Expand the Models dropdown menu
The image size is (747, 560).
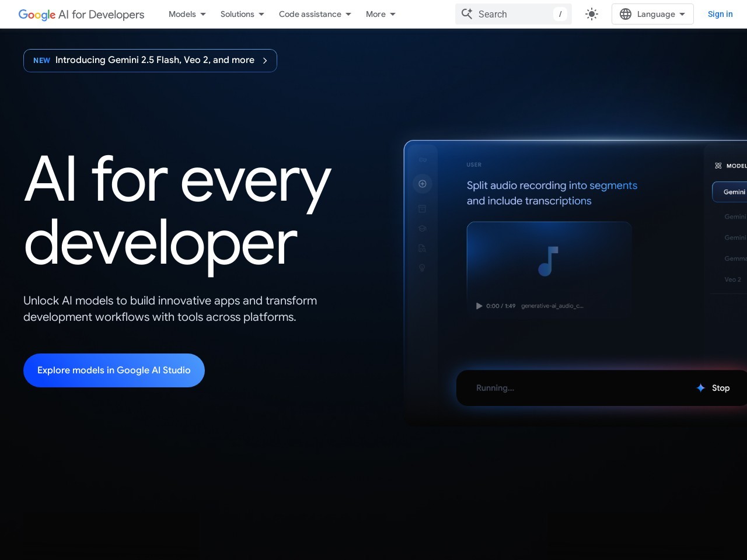pyautogui.click(x=187, y=14)
